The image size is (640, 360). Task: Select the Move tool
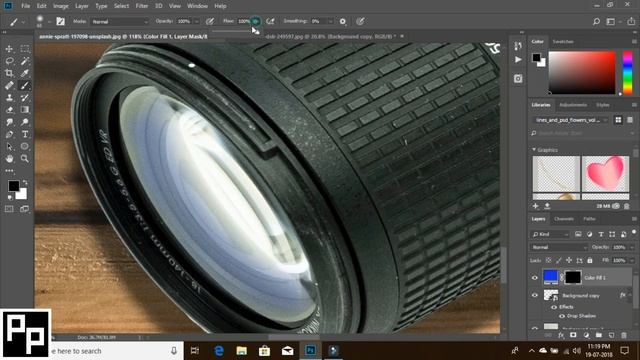tap(9, 49)
